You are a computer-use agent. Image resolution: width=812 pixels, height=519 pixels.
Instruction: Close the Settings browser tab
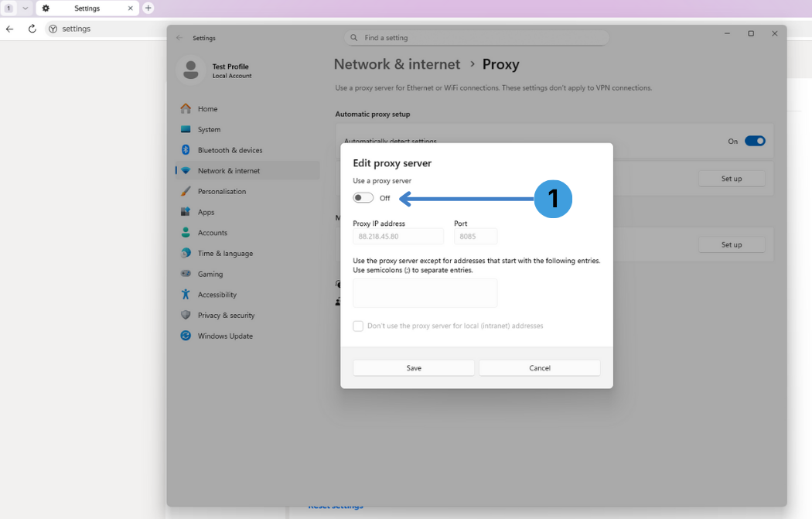(131, 9)
